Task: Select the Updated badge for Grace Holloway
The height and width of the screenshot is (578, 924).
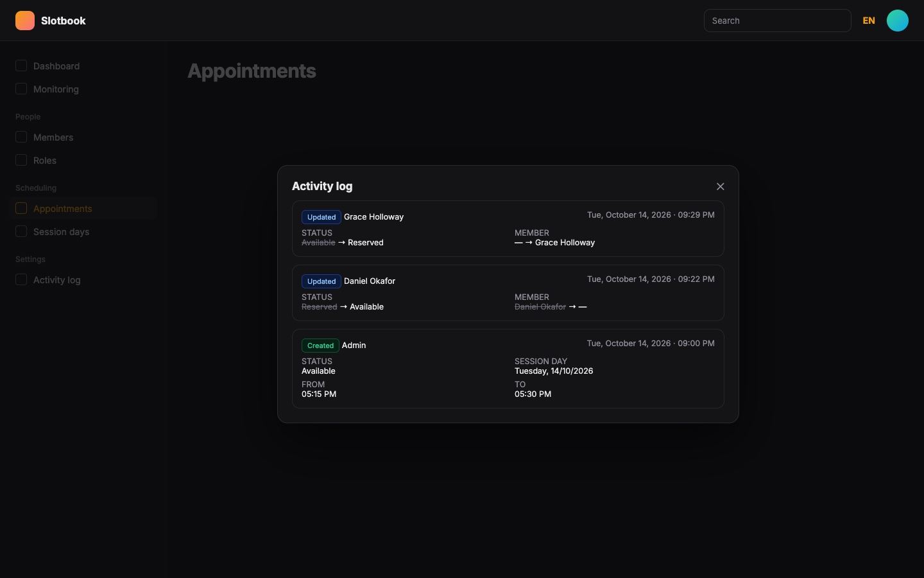Action: tap(321, 217)
